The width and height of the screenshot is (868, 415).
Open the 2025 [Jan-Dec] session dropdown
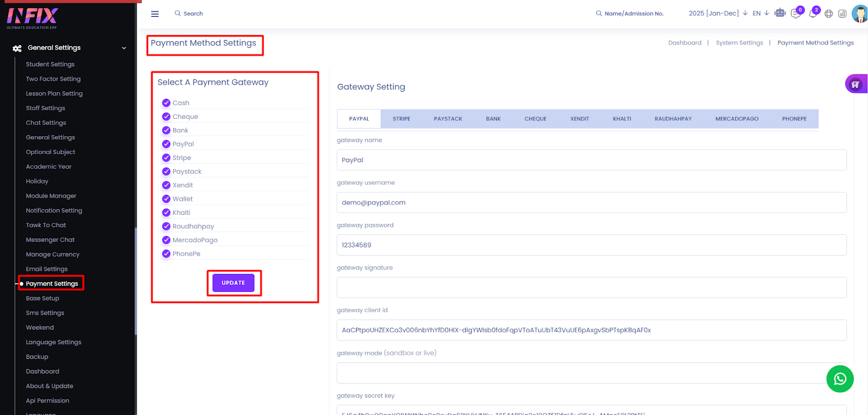click(718, 13)
